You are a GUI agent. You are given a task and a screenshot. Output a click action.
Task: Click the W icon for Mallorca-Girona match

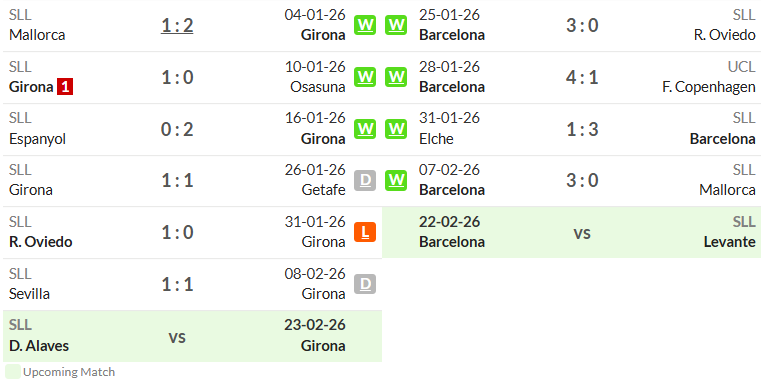pos(365,25)
